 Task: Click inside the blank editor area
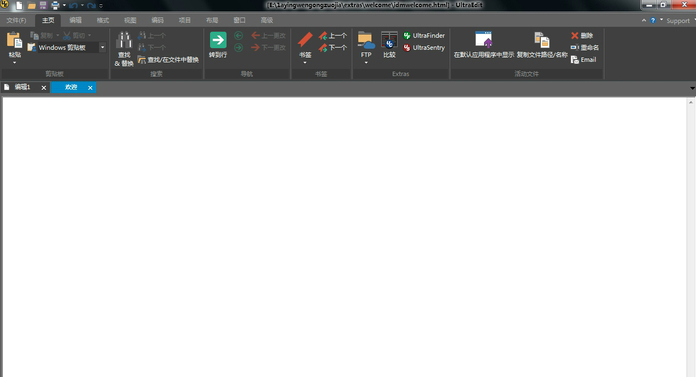pyautogui.click(x=344, y=237)
